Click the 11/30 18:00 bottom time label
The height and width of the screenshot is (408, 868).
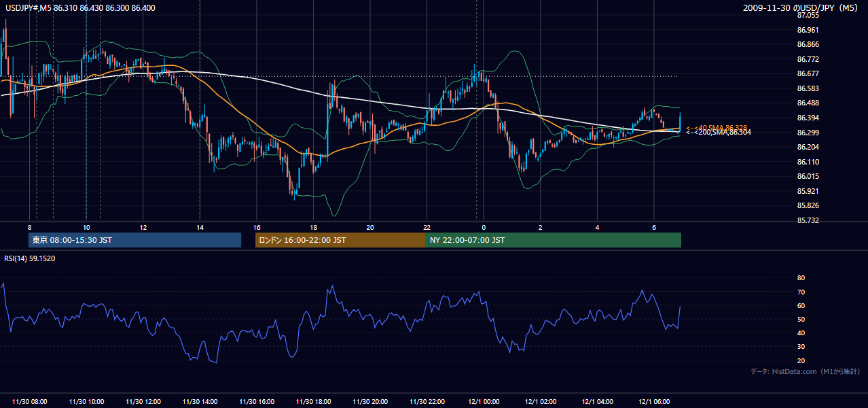pos(313,402)
